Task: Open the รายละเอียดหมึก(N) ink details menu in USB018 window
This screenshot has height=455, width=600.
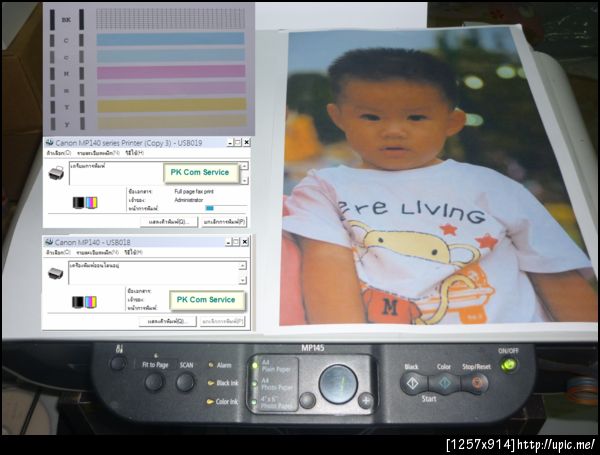Action: tap(98, 253)
